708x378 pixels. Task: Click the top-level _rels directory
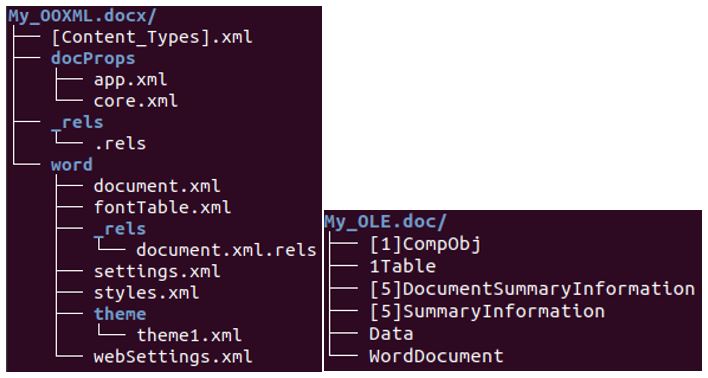(77, 122)
